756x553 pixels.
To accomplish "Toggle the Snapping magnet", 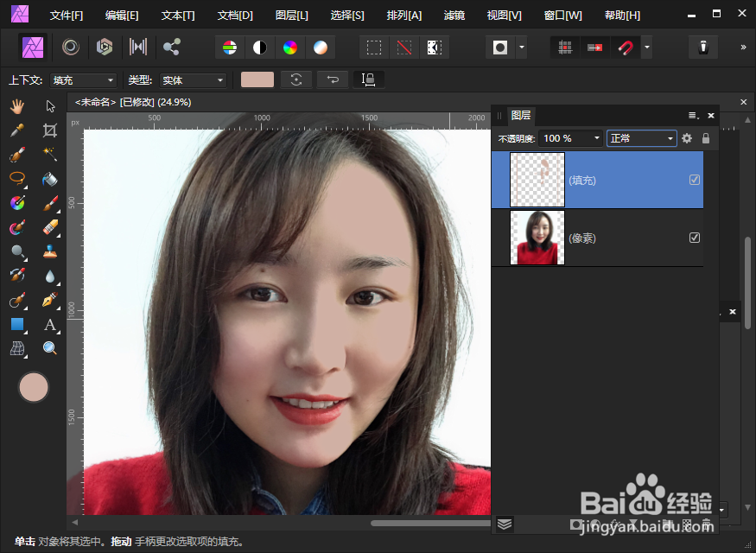I will click(x=626, y=48).
